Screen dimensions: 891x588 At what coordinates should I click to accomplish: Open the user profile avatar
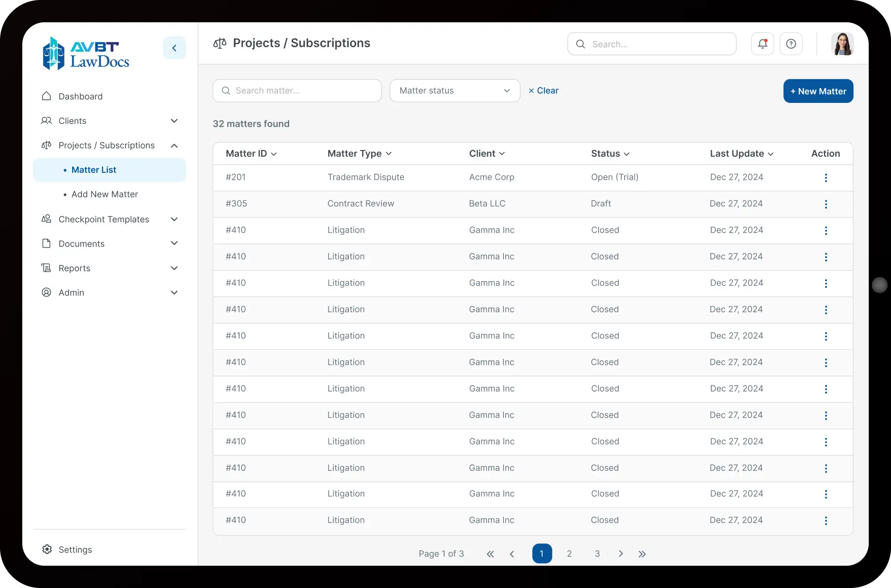click(842, 44)
